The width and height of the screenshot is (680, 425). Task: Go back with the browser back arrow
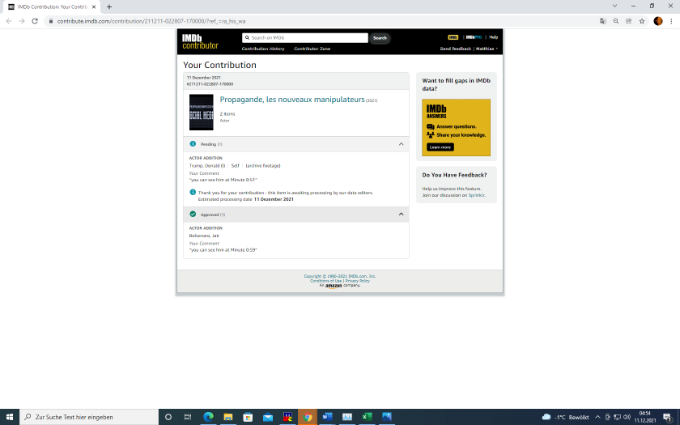coord(9,21)
